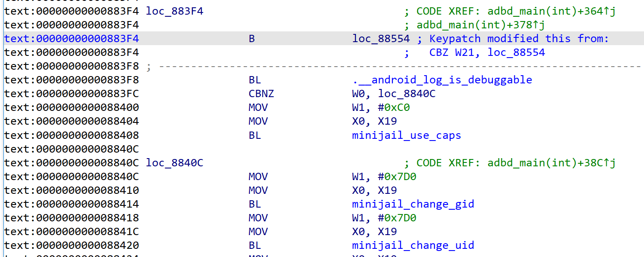This screenshot has height=257, width=644.
Task: Select the loc_8840C label definition
Action: coord(174,163)
